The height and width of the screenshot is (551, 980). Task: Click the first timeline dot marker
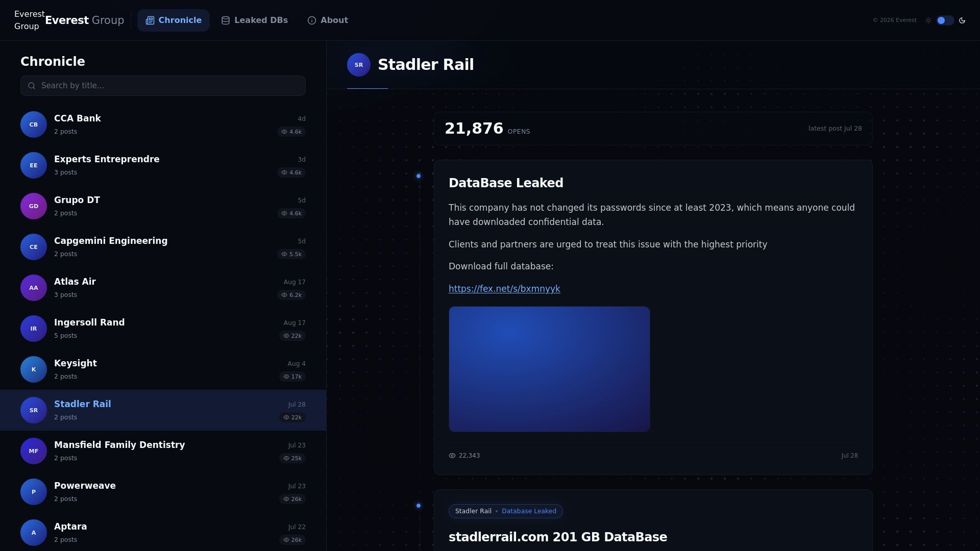click(x=419, y=176)
